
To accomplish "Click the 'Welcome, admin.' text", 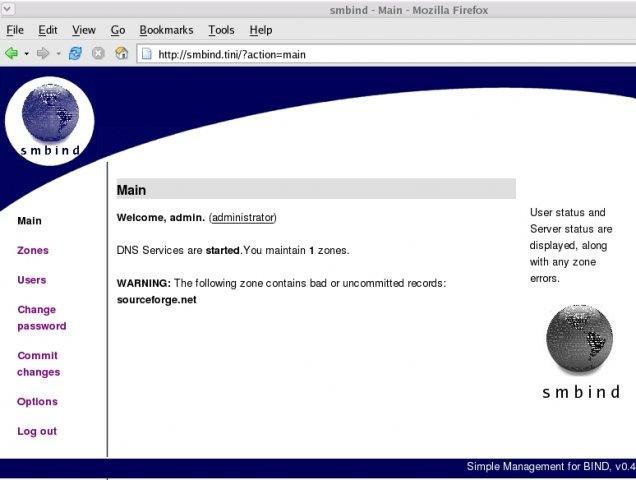I will click(x=161, y=217).
